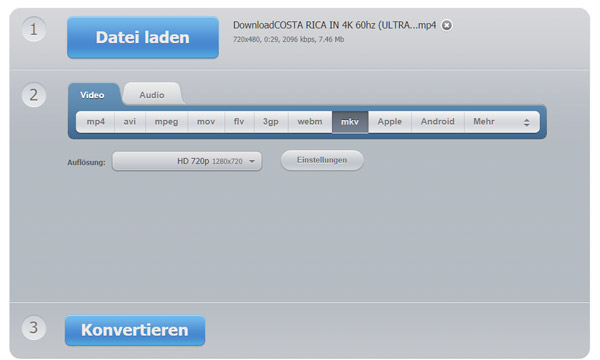Choose 3gp format

271,122
